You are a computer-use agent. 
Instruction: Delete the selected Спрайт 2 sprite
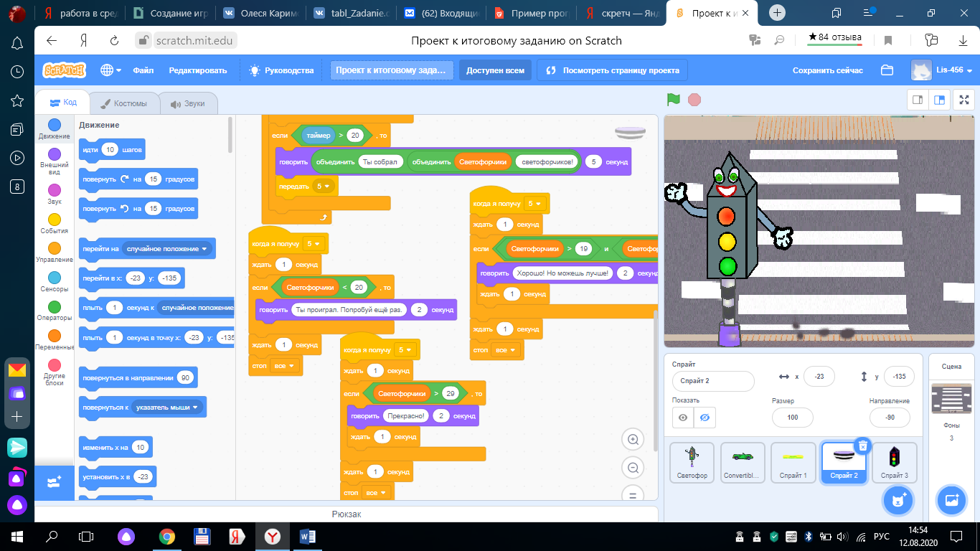tap(863, 446)
